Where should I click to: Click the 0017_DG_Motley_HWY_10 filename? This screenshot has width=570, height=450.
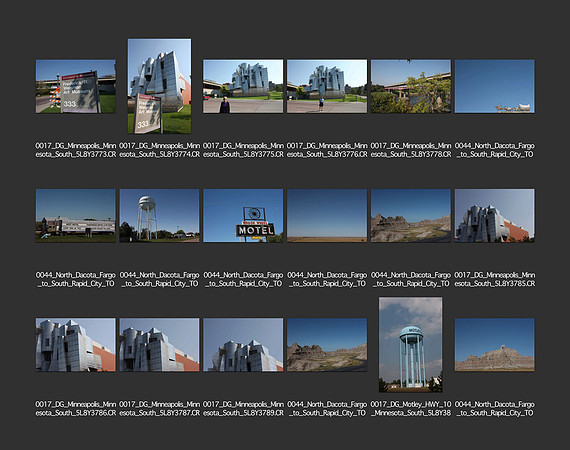coord(411,409)
